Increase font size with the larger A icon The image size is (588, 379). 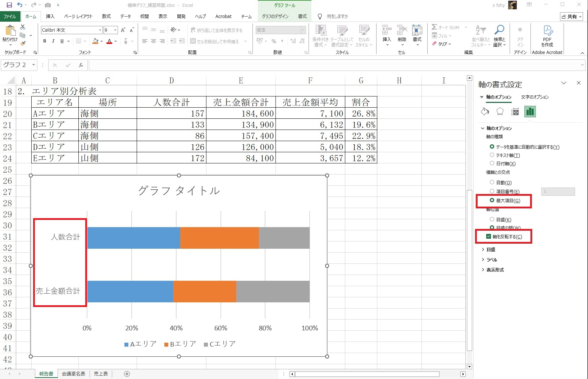point(123,30)
